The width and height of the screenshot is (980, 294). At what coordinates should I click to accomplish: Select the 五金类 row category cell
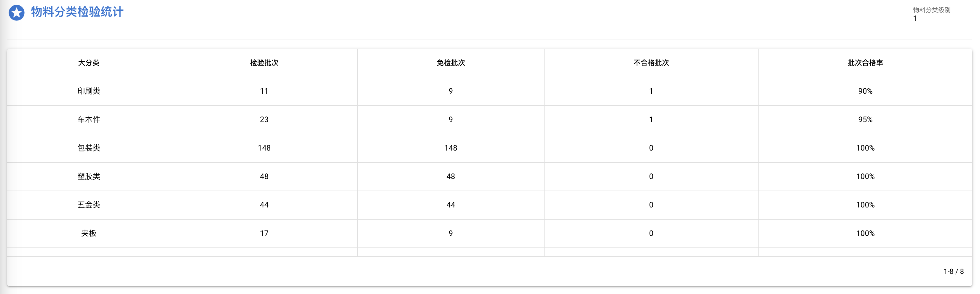(89, 205)
